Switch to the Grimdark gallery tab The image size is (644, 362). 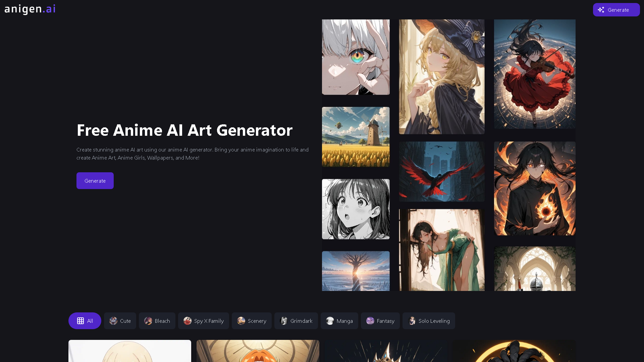[296, 321]
